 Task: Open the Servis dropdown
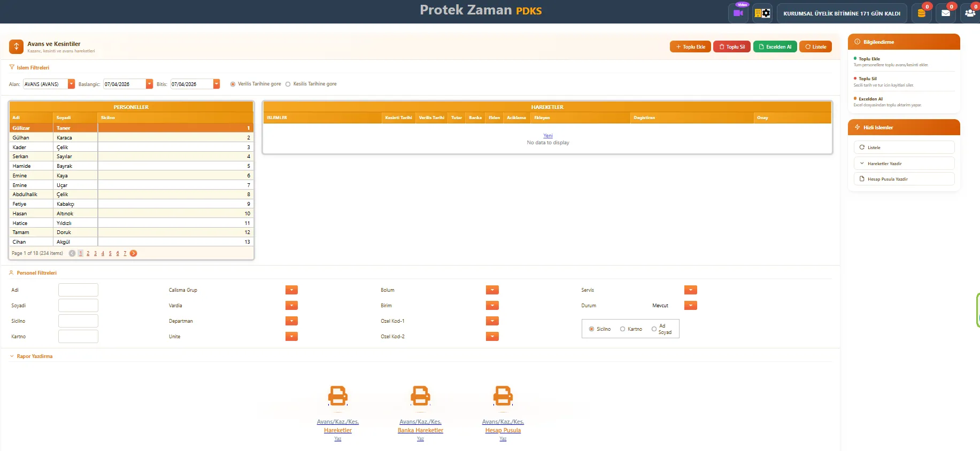[691, 290]
